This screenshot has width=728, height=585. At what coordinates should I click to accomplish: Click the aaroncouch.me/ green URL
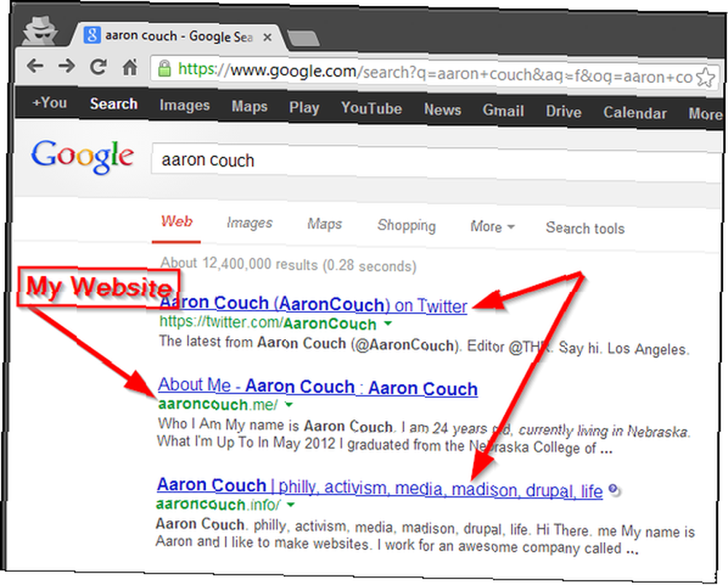[x=218, y=405]
